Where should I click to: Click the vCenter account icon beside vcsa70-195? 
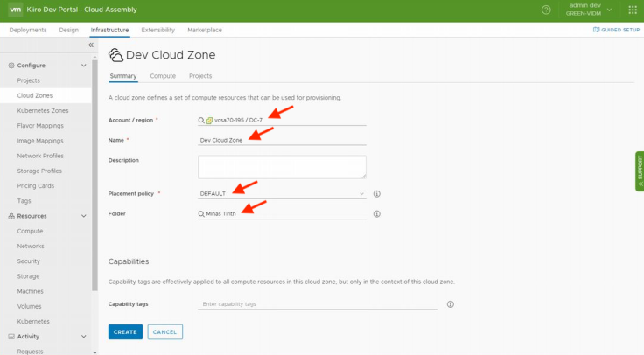pos(209,121)
